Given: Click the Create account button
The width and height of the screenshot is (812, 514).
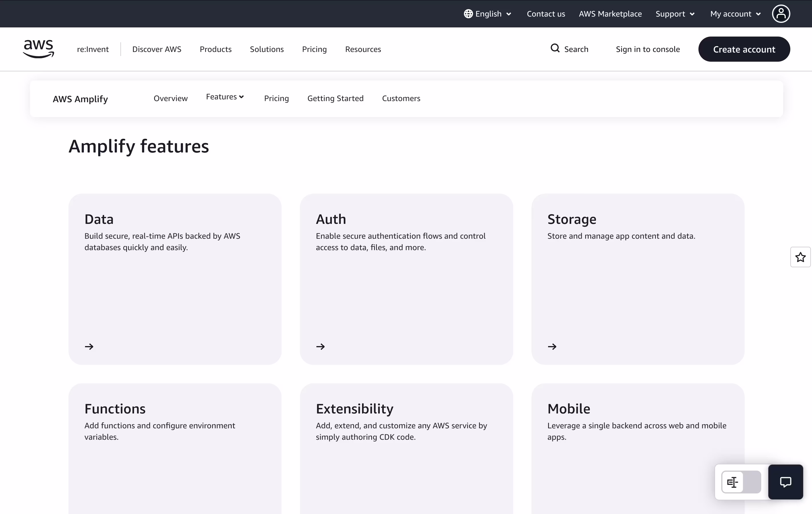Looking at the screenshot, I should coord(744,49).
